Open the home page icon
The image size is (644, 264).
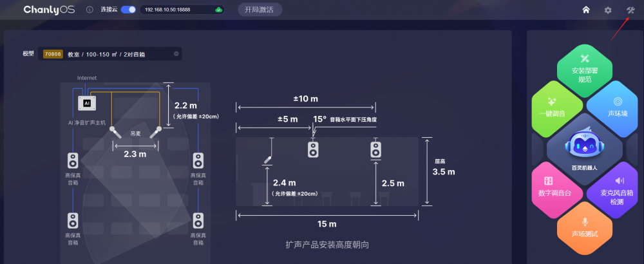pyautogui.click(x=586, y=10)
